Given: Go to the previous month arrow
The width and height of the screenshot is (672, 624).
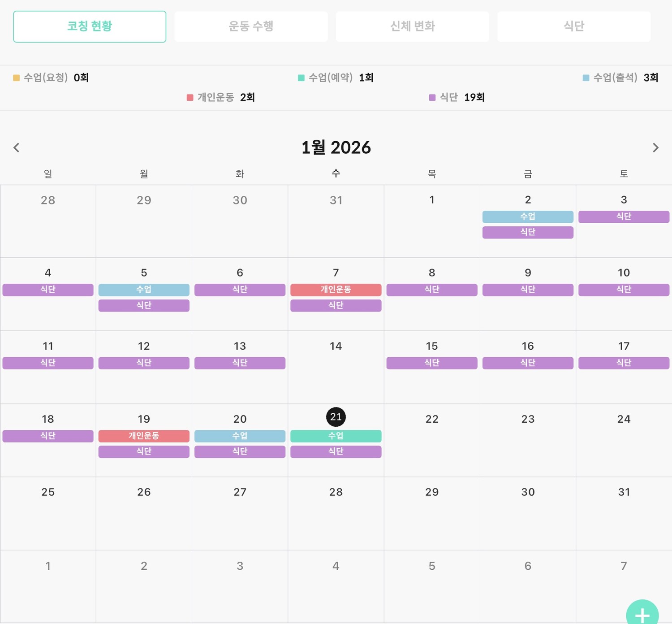Looking at the screenshot, I should [x=17, y=147].
